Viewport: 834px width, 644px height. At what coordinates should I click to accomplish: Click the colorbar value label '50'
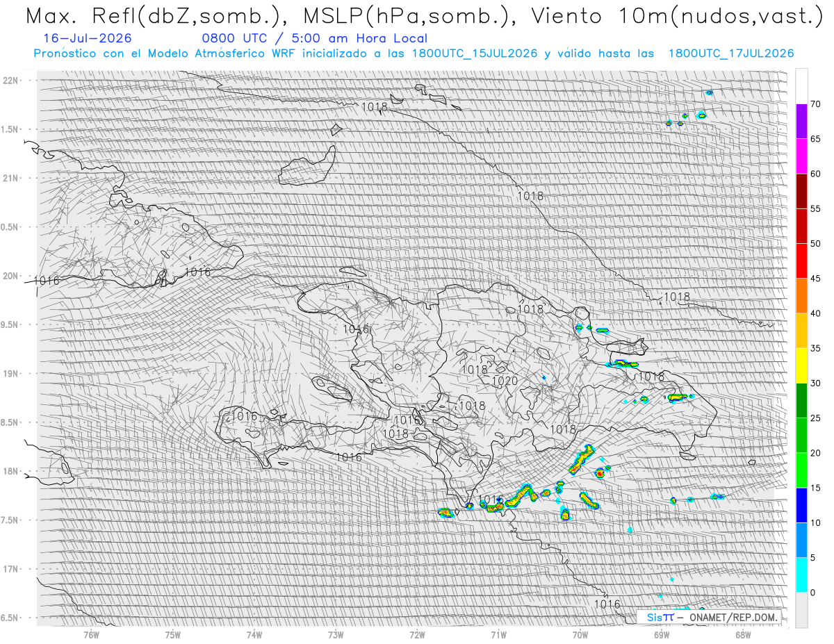[x=816, y=244]
